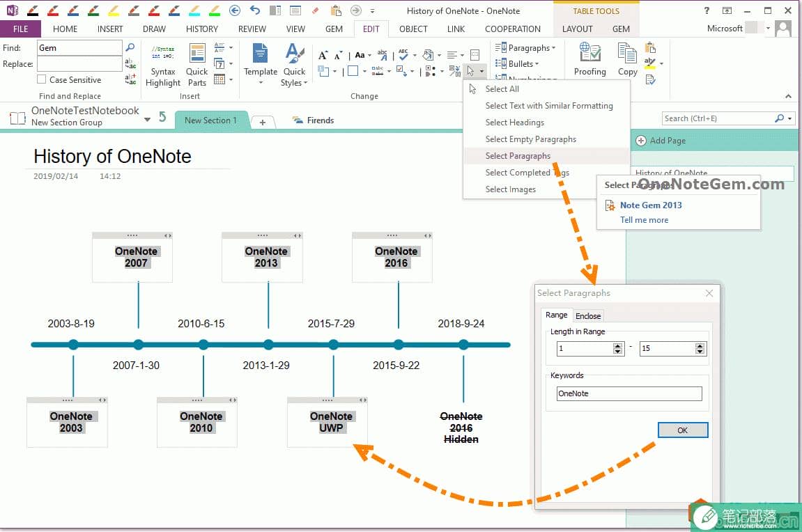Click into the Replace text field

point(79,64)
